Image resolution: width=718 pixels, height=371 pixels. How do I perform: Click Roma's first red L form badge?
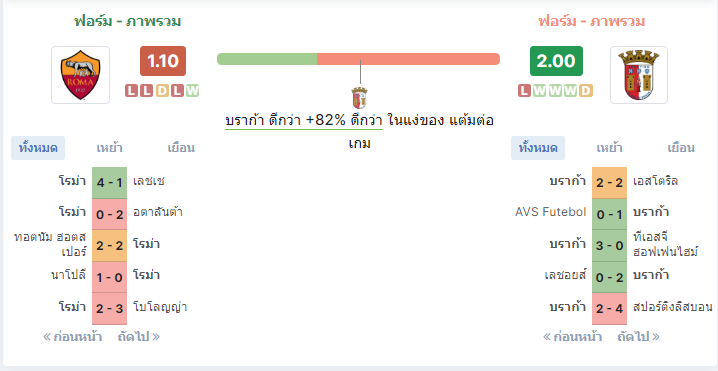[x=131, y=91]
